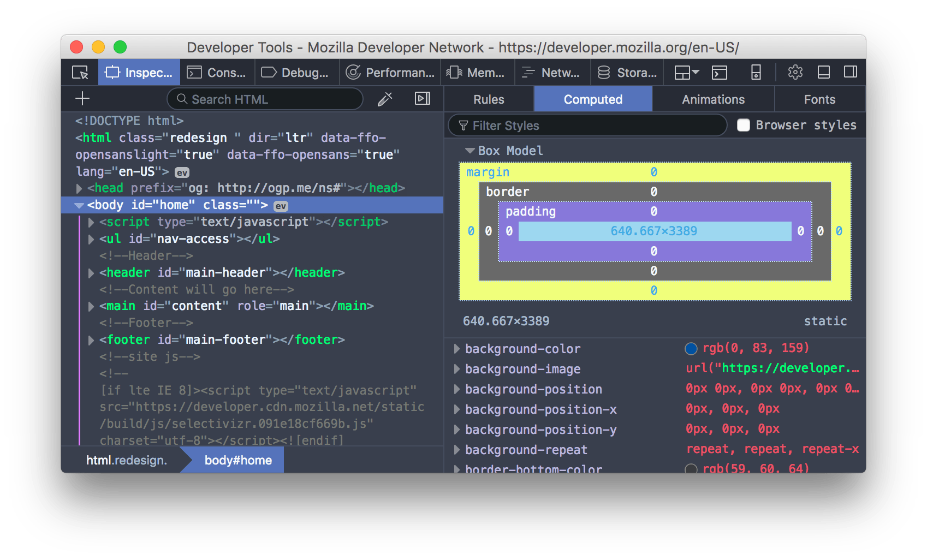927x560 pixels.
Task: Focus the Search HTML field
Action: click(265, 99)
